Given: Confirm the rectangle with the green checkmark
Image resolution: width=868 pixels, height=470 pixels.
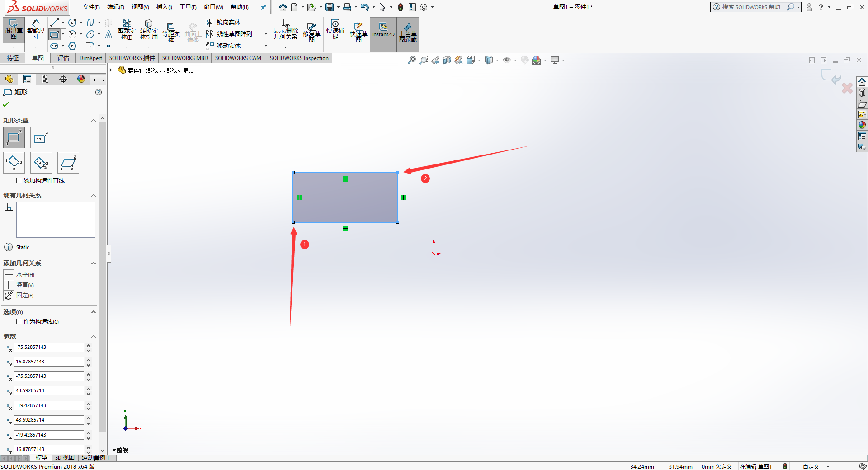Looking at the screenshot, I should (6, 104).
